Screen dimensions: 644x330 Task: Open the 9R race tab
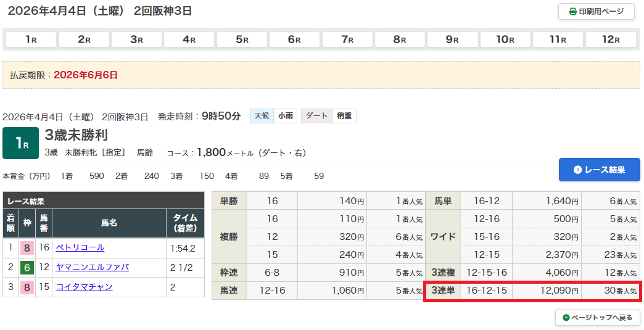click(453, 39)
